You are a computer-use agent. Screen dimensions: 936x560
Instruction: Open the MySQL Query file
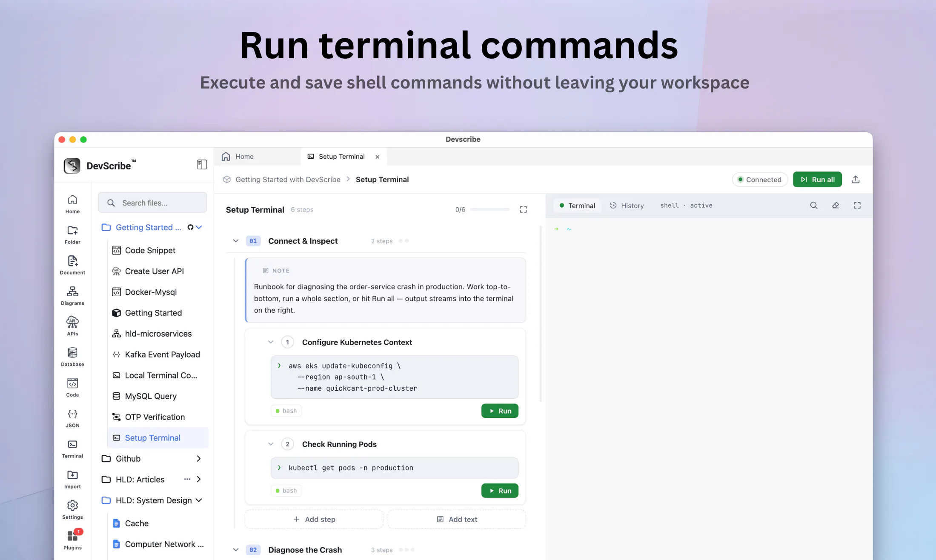158,396
